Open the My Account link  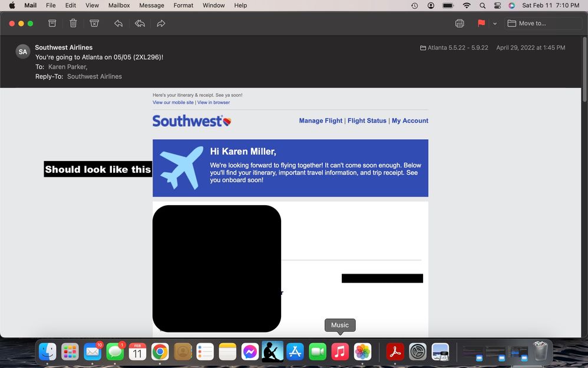pyautogui.click(x=409, y=121)
